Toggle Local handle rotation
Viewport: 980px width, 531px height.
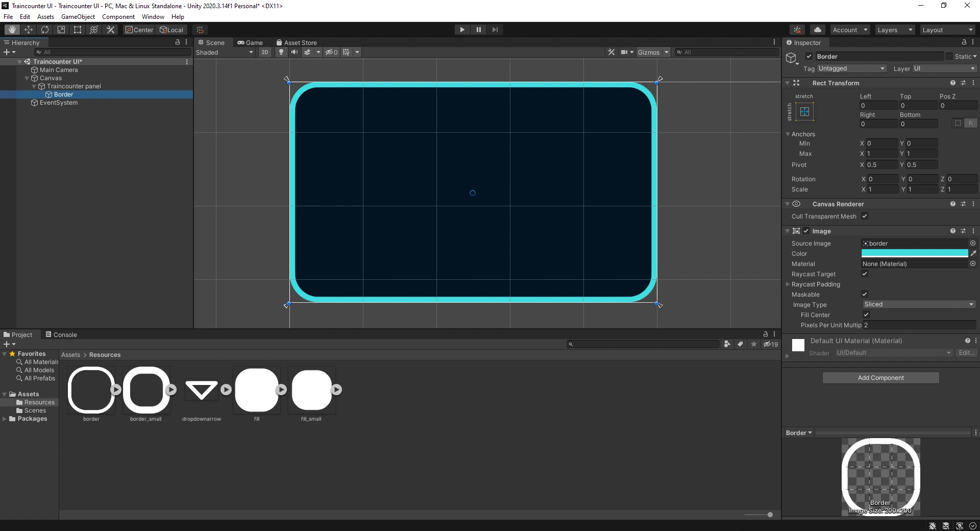click(171, 30)
